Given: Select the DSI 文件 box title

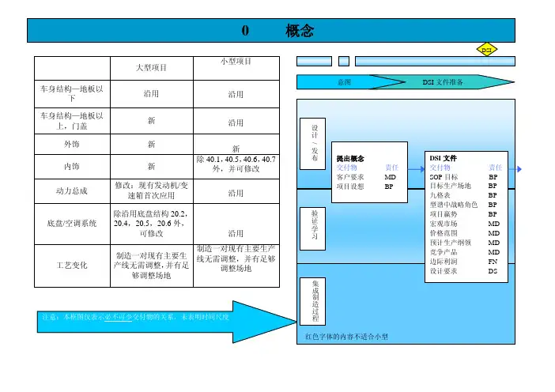Looking at the screenshot, I should [443, 159].
